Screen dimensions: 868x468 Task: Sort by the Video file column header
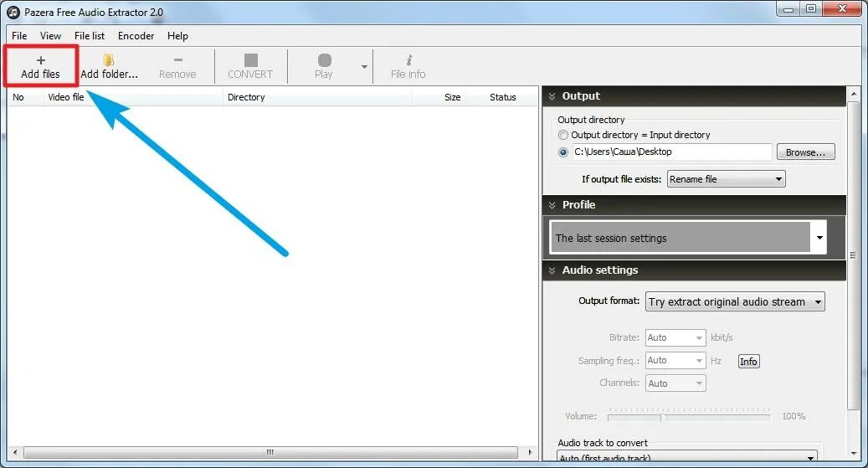[132, 97]
